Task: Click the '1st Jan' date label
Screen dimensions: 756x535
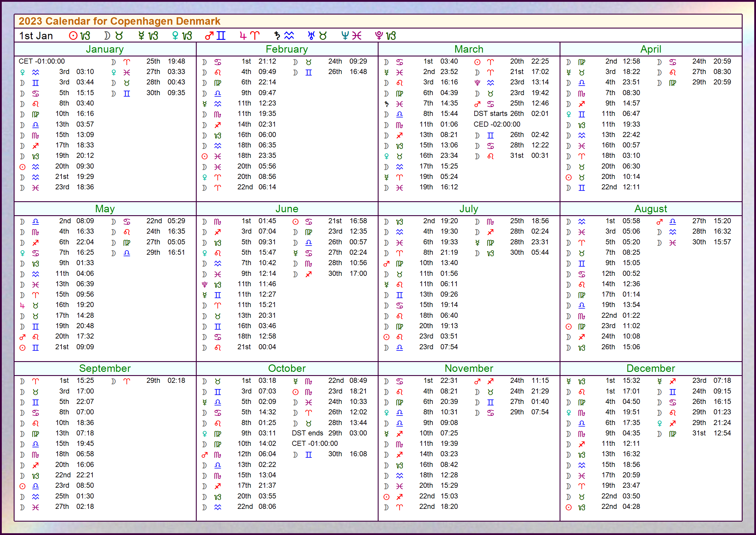Action: [x=36, y=36]
